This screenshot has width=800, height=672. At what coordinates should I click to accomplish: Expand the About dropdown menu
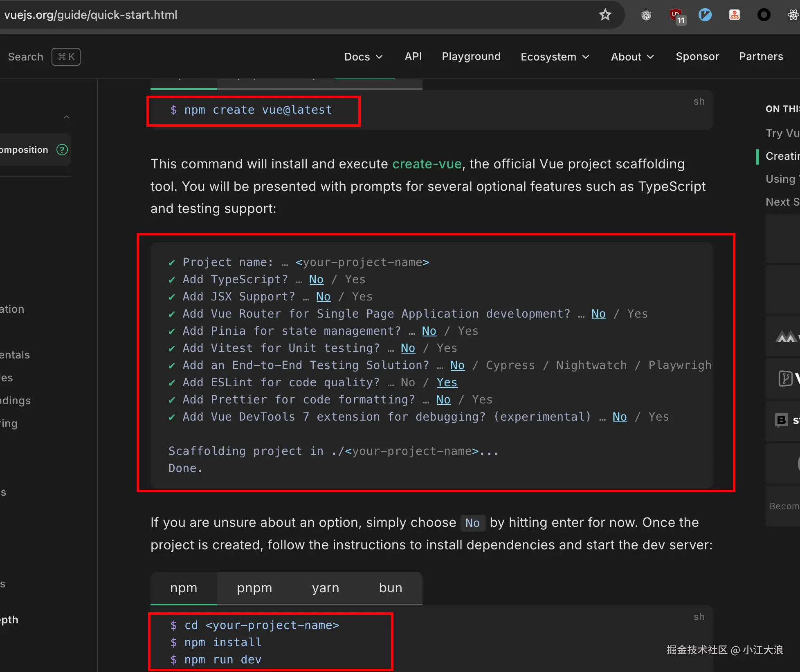(x=632, y=57)
